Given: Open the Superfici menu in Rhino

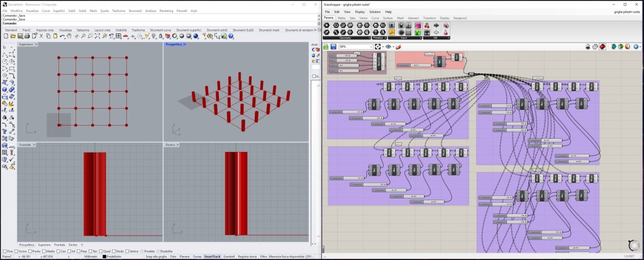Looking at the screenshot, I should [x=58, y=11].
